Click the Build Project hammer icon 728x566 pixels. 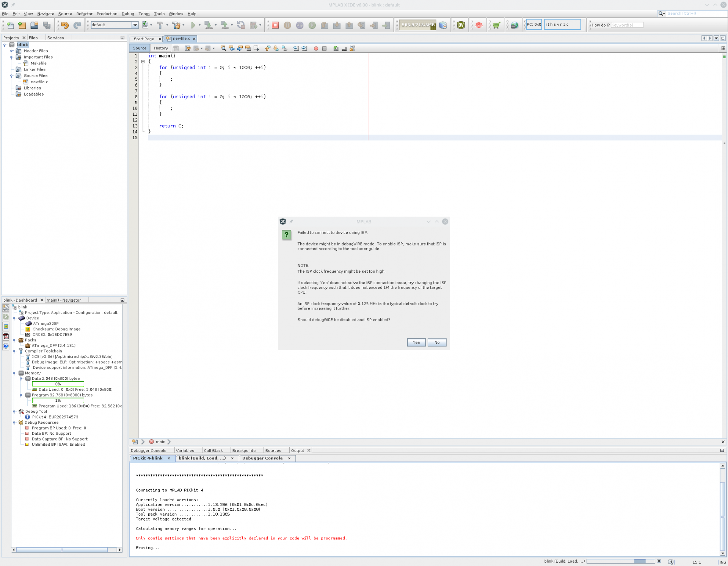pyautogui.click(x=160, y=25)
